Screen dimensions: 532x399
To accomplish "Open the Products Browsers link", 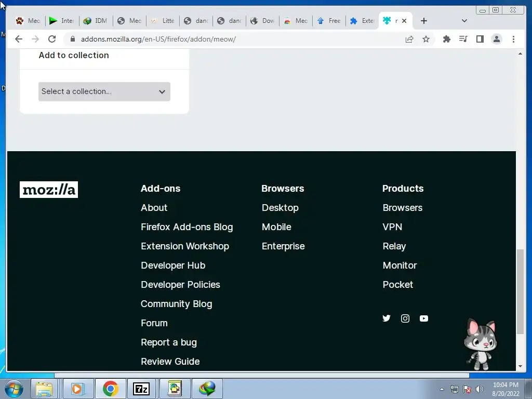I will pyautogui.click(x=403, y=208).
